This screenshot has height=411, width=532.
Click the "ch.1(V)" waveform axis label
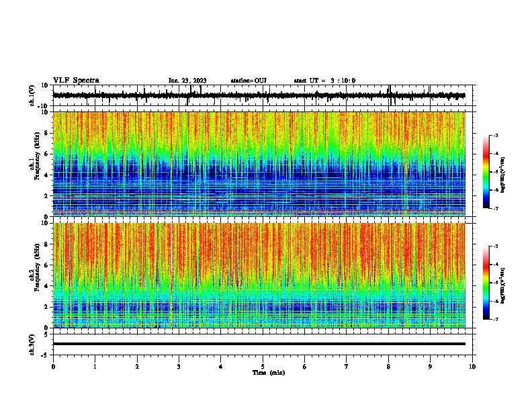tap(32, 95)
